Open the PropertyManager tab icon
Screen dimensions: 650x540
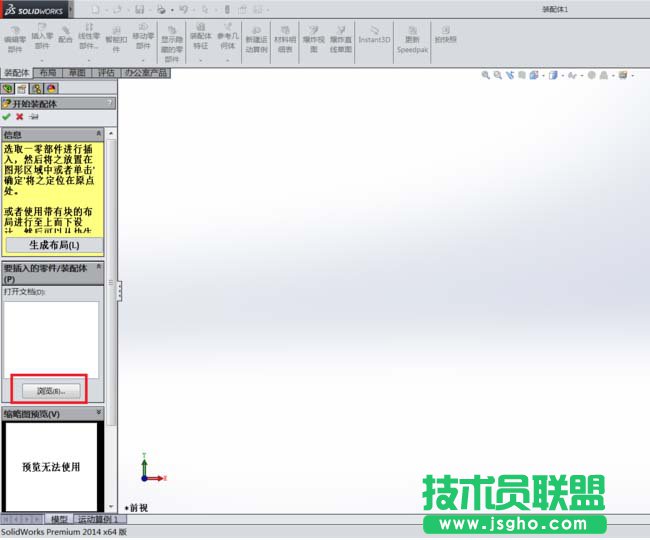(x=22, y=88)
